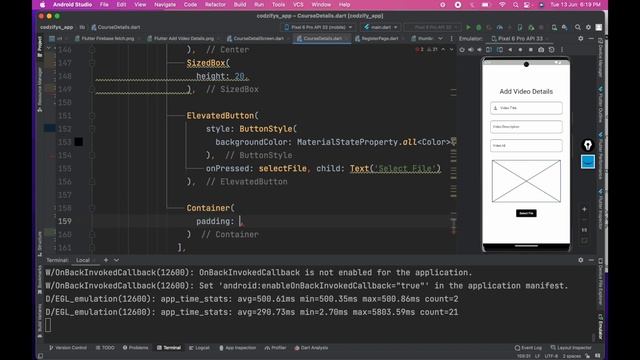Run the app with the green play icon
This screenshot has width=640, height=360.
pyautogui.click(x=468, y=27)
